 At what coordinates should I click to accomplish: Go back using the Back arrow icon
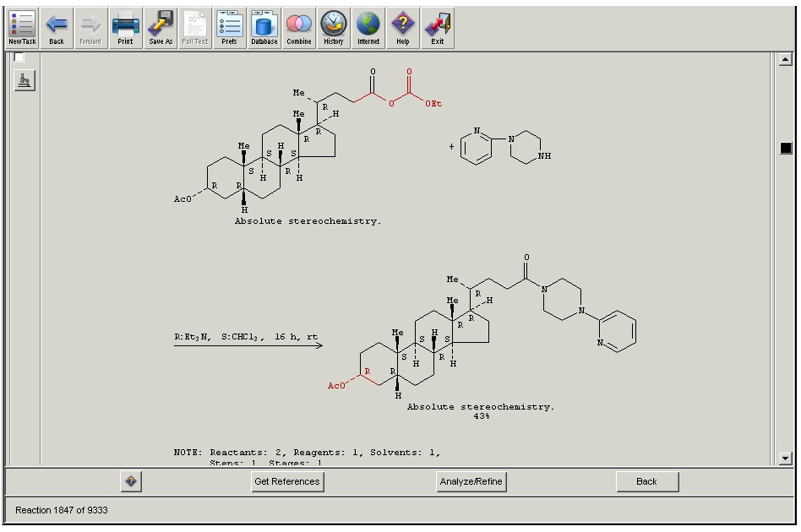coord(57,28)
